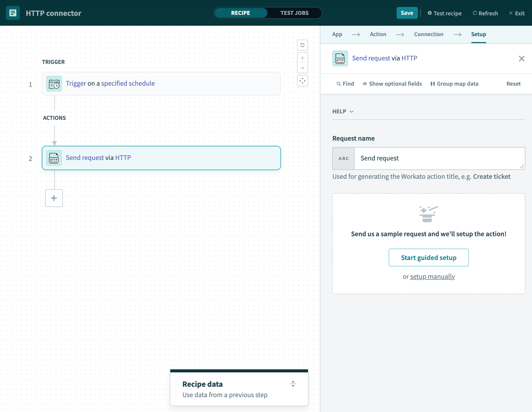The image size is (532, 412).
Task: Toggle Show optional fields option
Action: point(392,84)
